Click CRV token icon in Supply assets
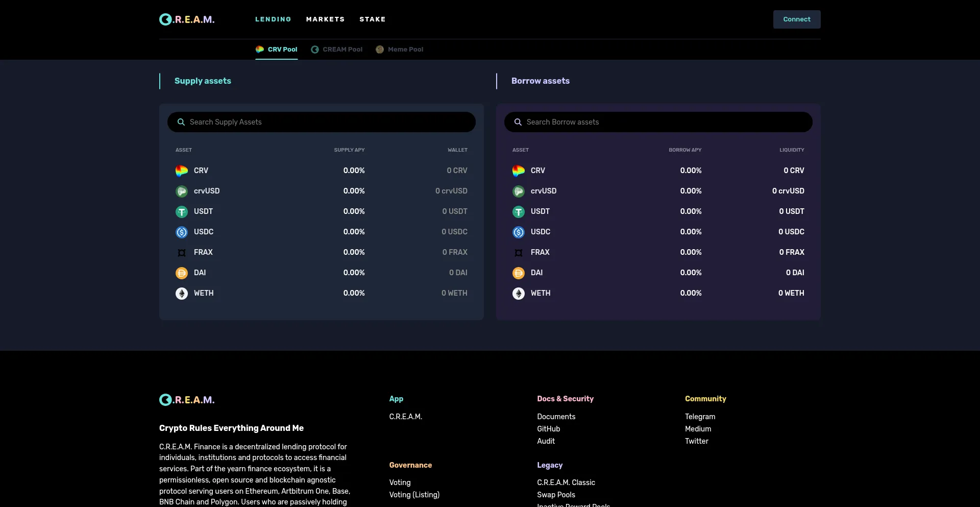Viewport: 980px width, 507px height. (182, 171)
